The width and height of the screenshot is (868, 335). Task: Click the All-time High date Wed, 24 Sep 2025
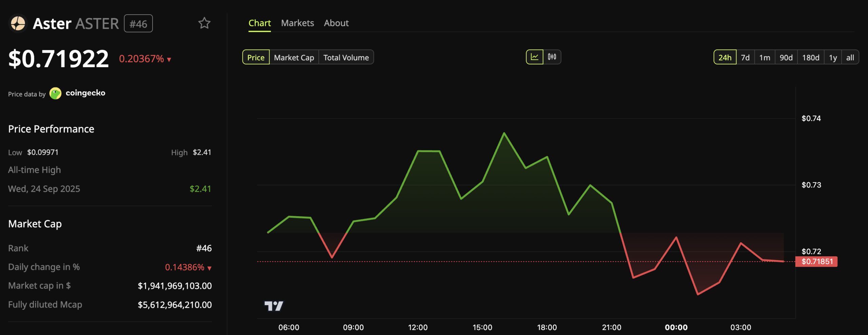click(44, 189)
